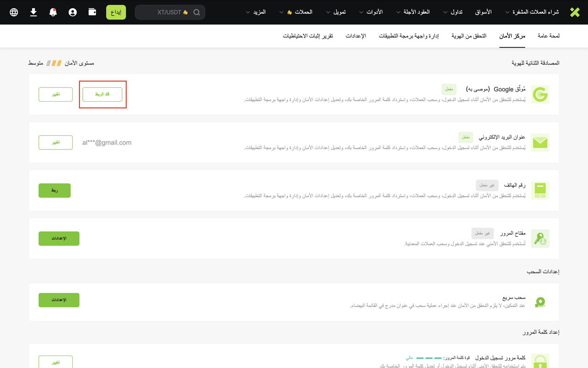
Task: Switch to the التحقق من الهوية tab
Action: click(x=469, y=36)
